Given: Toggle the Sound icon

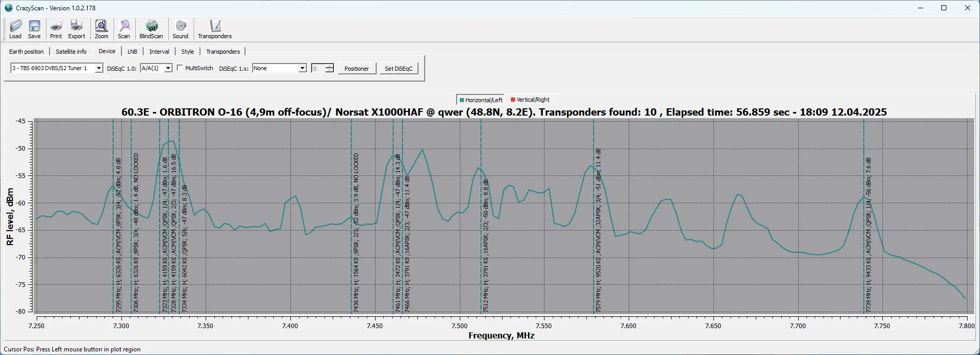Looking at the screenshot, I should tap(180, 29).
